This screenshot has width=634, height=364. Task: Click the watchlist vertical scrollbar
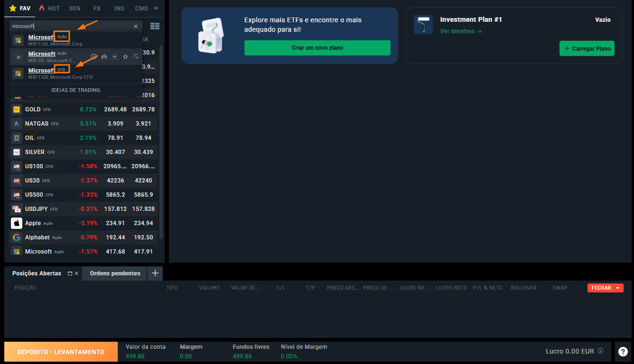(x=161, y=142)
